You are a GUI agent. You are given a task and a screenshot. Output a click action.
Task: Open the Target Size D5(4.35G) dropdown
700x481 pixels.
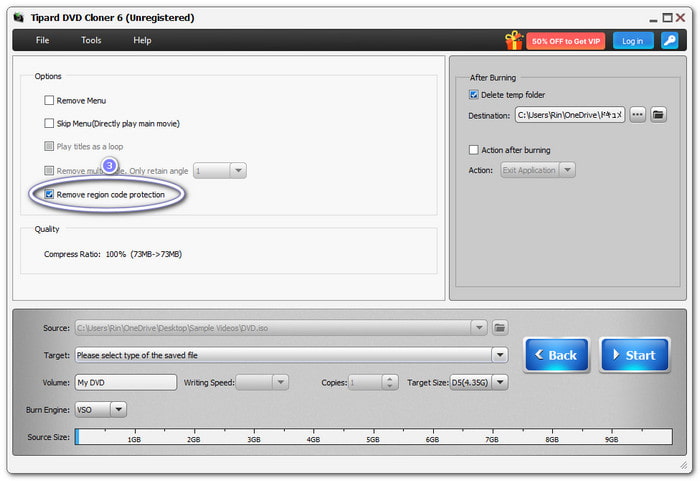click(500, 382)
